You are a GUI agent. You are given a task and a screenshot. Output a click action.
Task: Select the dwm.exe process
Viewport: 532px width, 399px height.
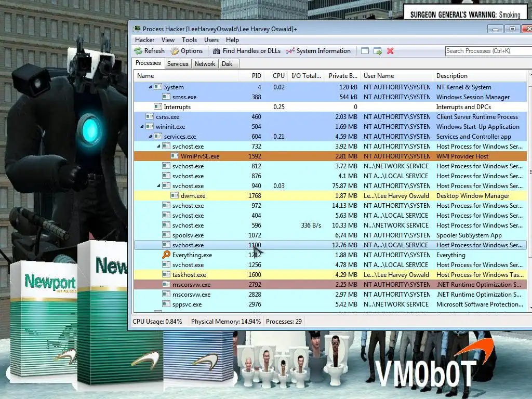[330, 196]
